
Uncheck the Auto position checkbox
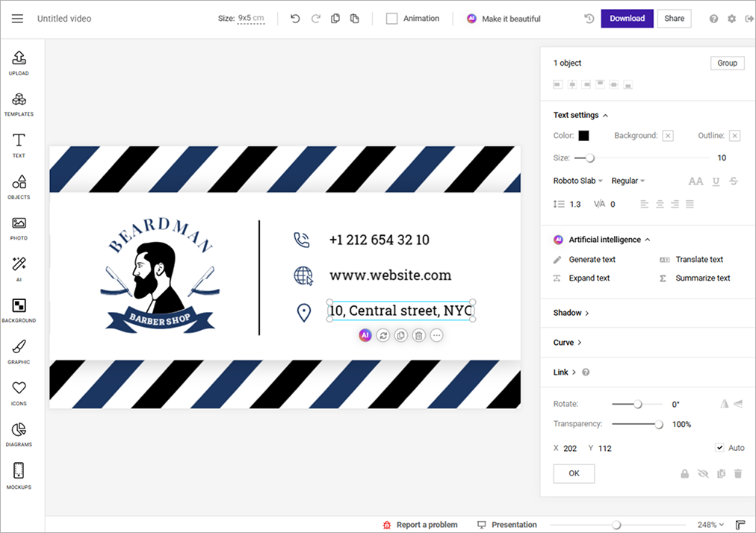[x=719, y=448]
